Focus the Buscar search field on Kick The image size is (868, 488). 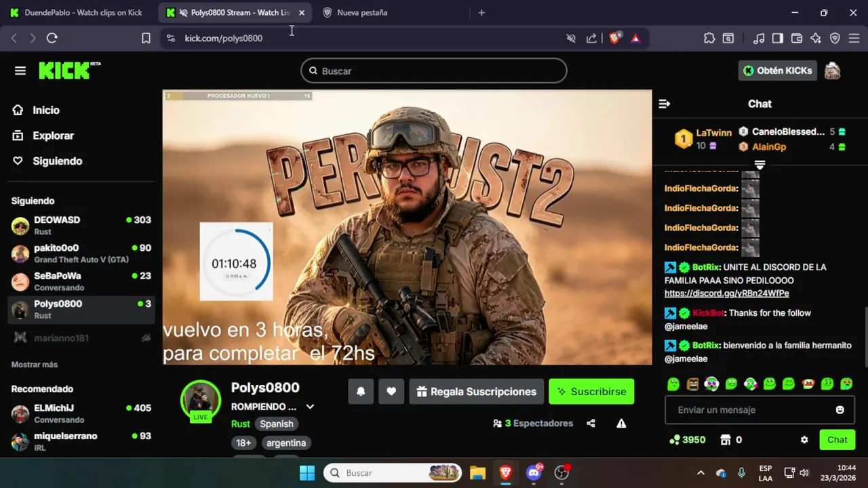coord(434,70)
